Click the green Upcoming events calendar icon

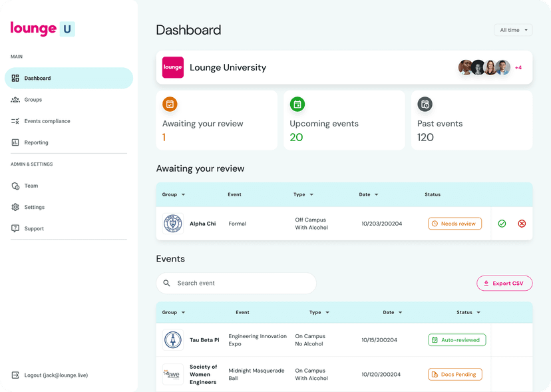[x=297, y=104]
